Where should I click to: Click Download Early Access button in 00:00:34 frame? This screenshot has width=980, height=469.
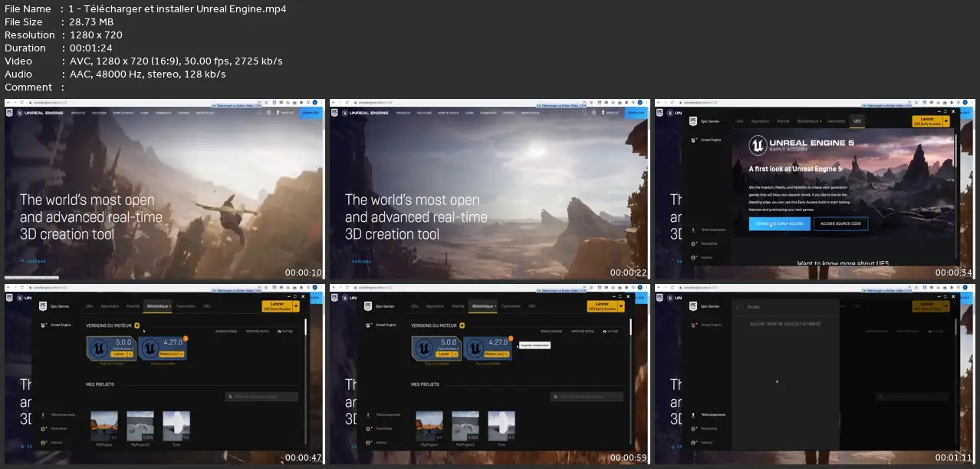780,223
